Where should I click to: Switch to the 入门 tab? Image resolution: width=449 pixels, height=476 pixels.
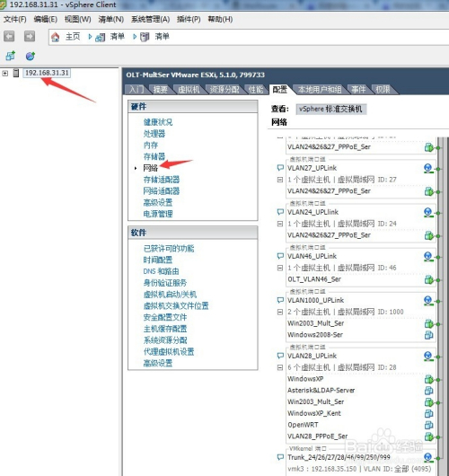pos(136,90)
